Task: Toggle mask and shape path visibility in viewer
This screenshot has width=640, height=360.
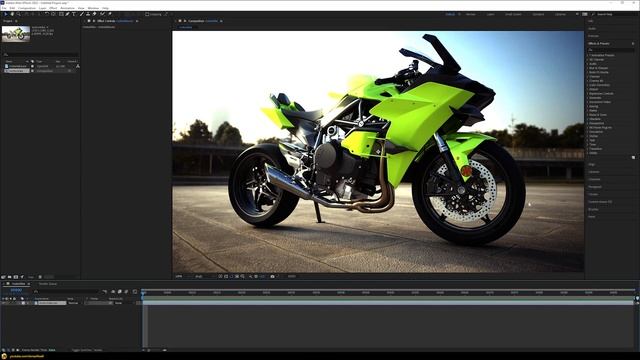Action: click(231, 276)
